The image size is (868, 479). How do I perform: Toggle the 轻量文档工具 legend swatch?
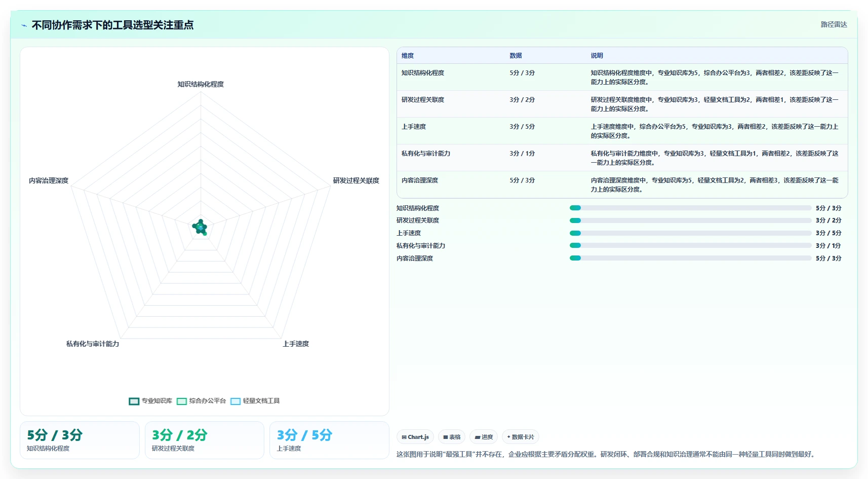click(x=235, y=401)
